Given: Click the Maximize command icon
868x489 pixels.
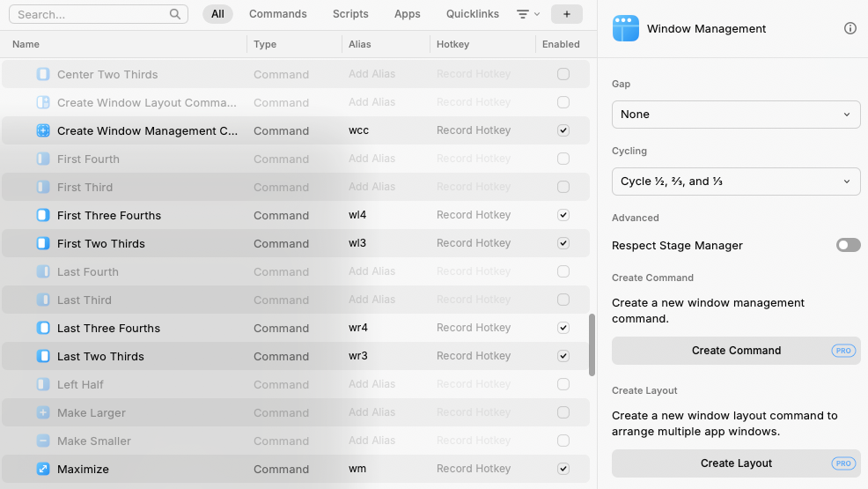Looking at the screenshot, I should tap(43, 469).
